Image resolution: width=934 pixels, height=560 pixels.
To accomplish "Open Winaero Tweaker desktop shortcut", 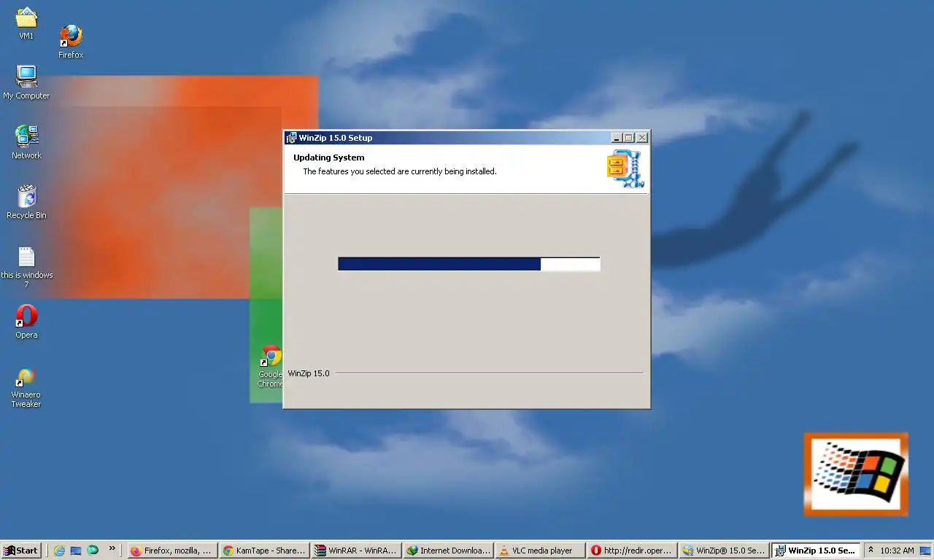I will [x=26, y=387].
